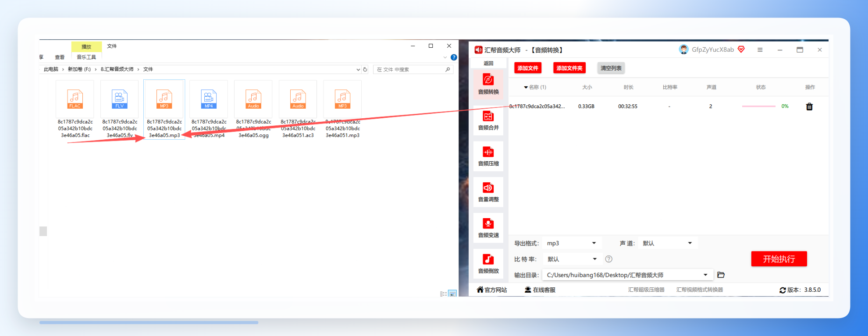Select the .ogg file in Explorer
This screenshot has width=868, height=336.
253,110
